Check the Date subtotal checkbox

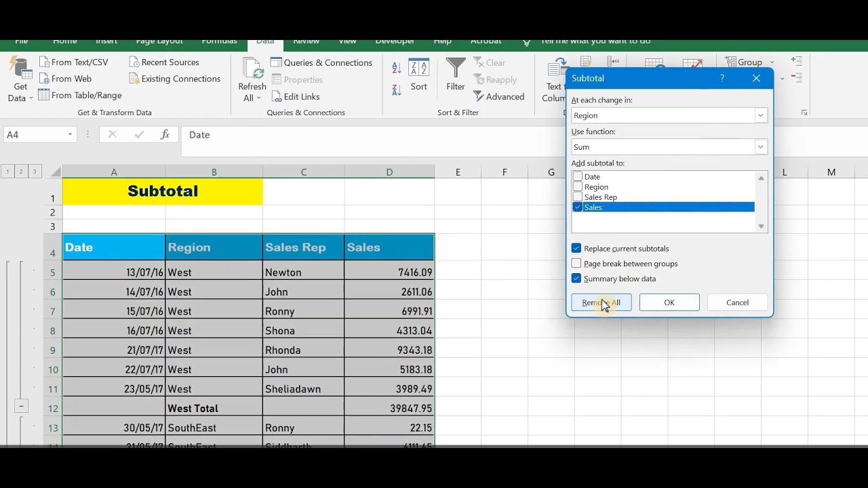(578, 177)
